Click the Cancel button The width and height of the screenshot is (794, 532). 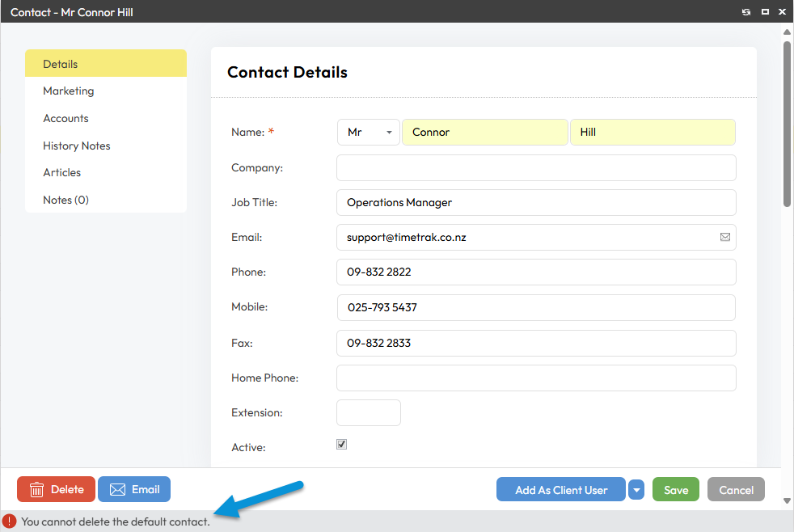click(x=736, y=489)
